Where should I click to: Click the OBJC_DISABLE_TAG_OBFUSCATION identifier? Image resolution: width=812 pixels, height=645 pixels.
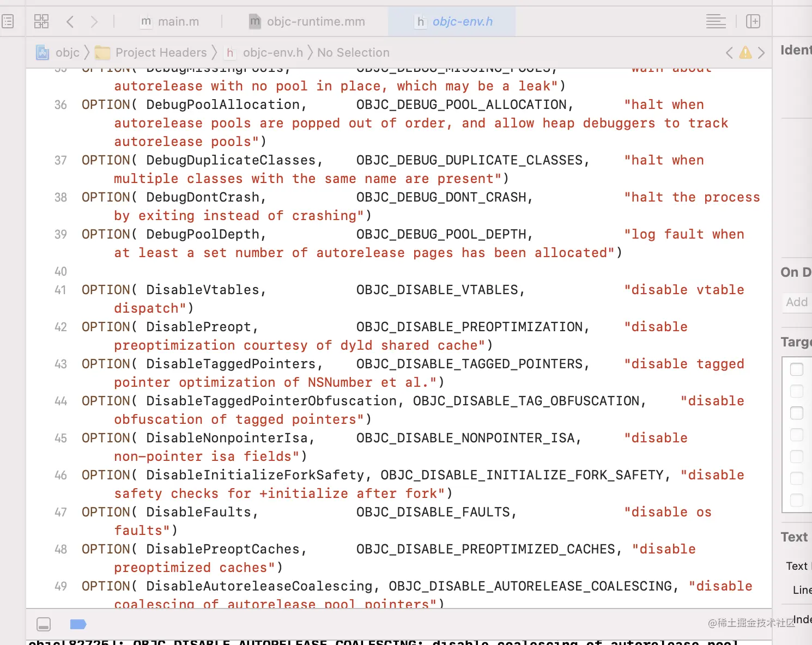526,401
